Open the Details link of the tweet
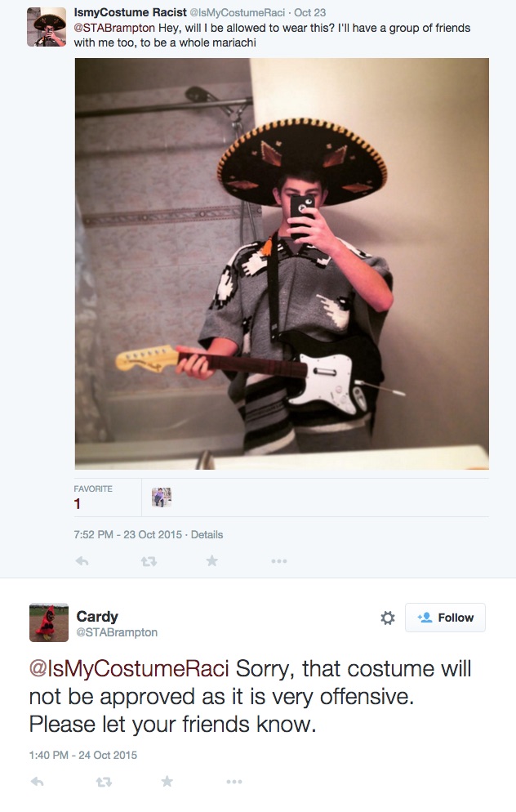This screenshot has height=812, width=516. [x=207, y=534]
